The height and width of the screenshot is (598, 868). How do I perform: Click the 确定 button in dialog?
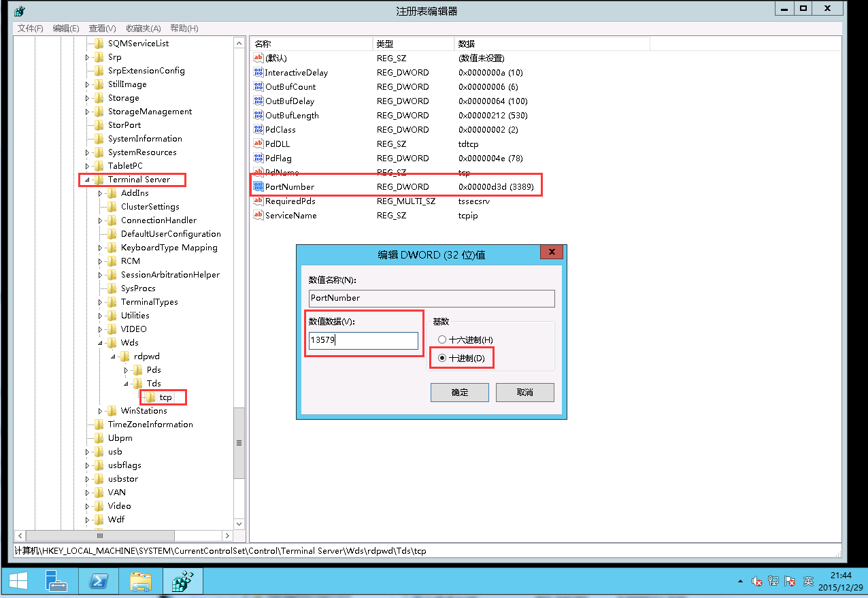(x=459, y=393)
